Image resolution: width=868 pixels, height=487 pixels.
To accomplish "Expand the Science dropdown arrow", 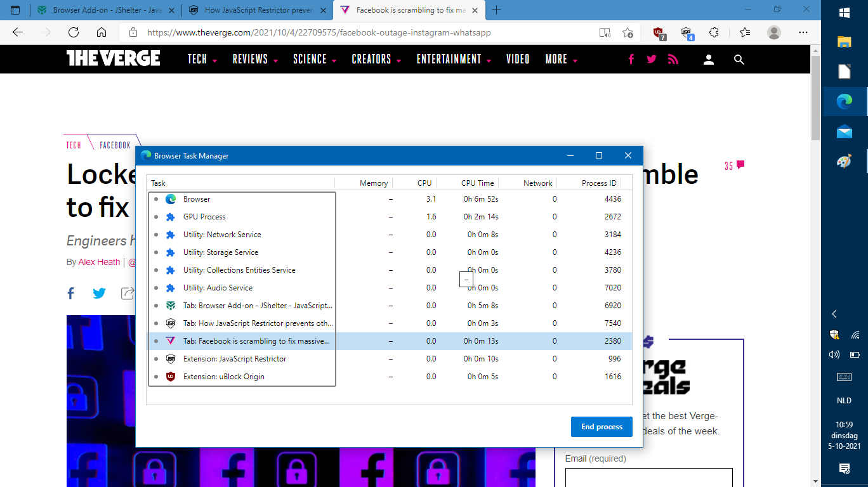I will point(334,61).
